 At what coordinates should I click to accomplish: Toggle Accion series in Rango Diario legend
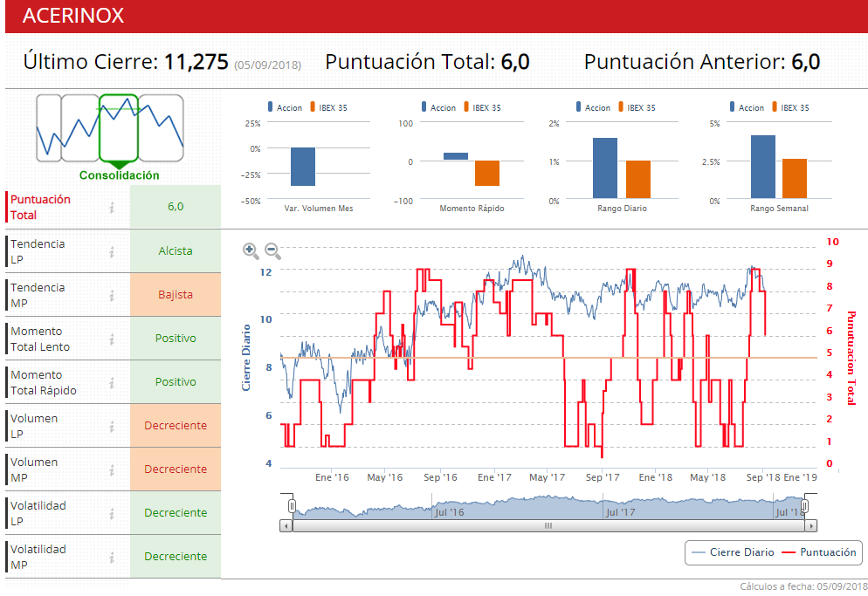(x=593, y=107)
